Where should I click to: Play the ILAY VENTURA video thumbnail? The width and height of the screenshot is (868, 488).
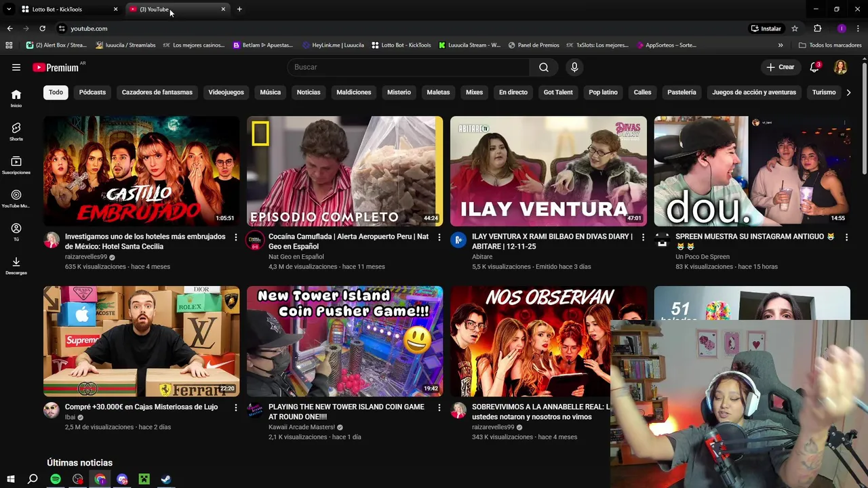point(549,171)
